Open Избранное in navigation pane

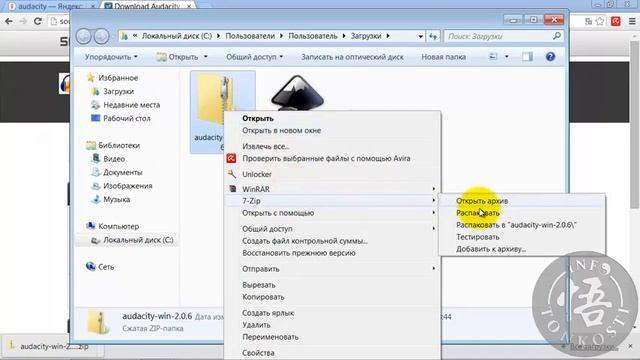(118, 78)
